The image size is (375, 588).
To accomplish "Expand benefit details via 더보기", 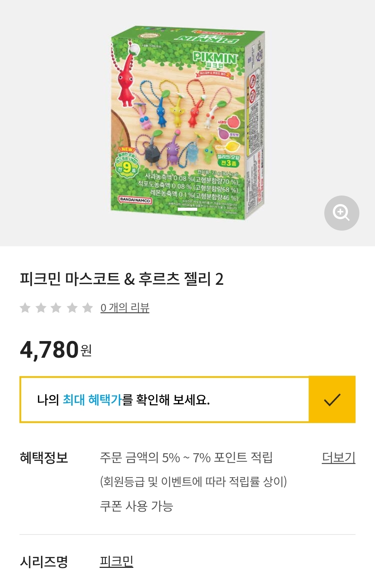I will click(339, 458).
